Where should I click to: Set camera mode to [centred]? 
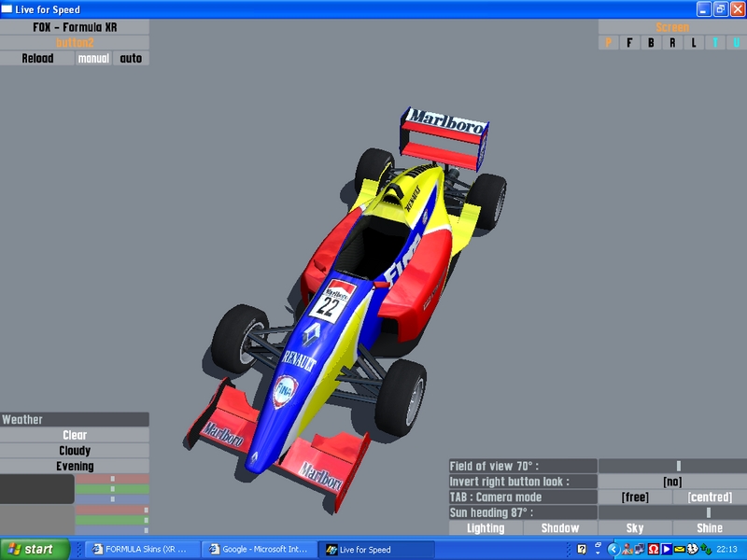pos(710,497)
